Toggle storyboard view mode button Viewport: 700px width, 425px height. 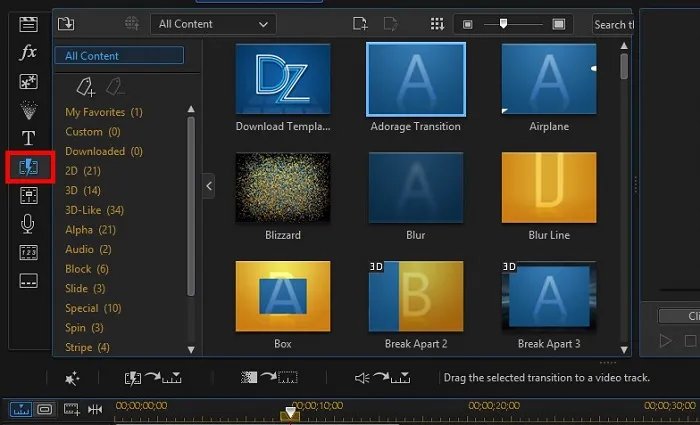pyautogui.click(x=44, y=409)
